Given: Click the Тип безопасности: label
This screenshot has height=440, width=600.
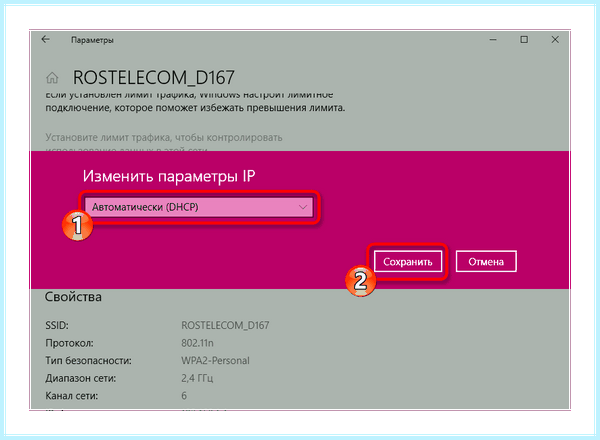Looking at the screenshot, I should (88, 361).
